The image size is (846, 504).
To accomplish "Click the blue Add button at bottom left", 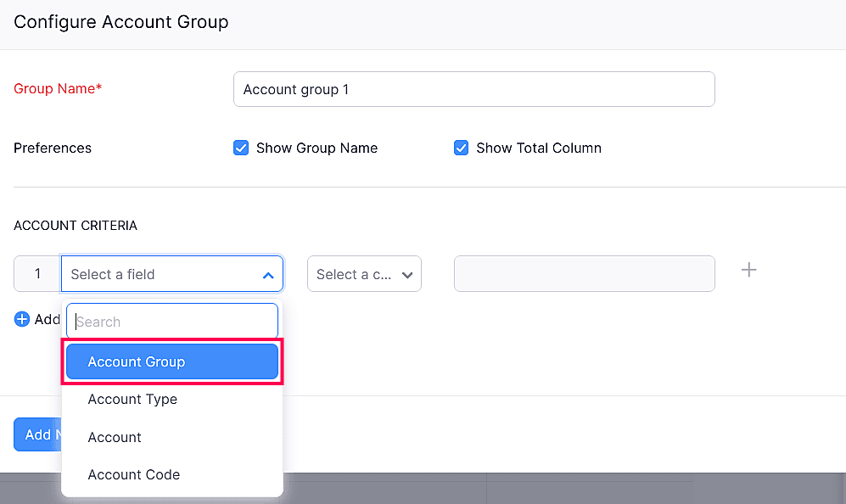I will (36, 434).
